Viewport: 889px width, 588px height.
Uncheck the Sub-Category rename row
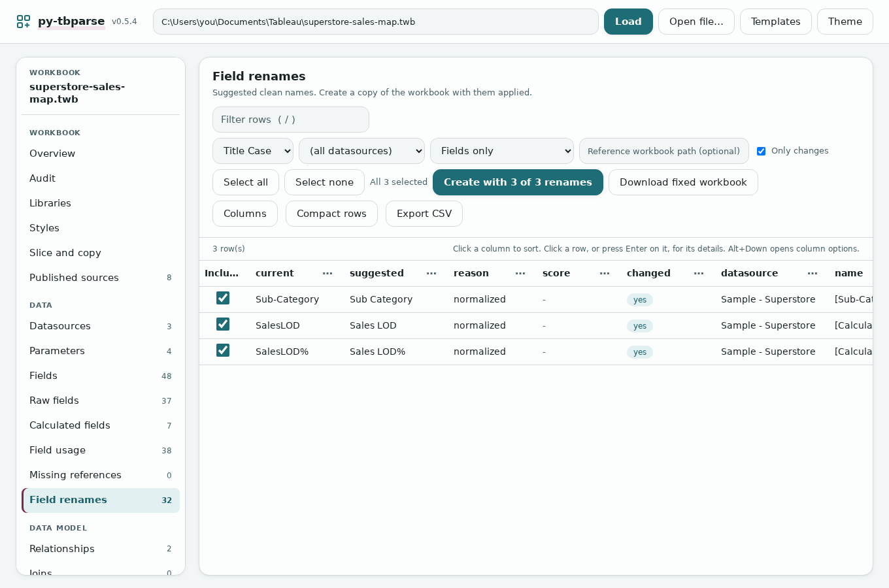click(x=223, y=298)
